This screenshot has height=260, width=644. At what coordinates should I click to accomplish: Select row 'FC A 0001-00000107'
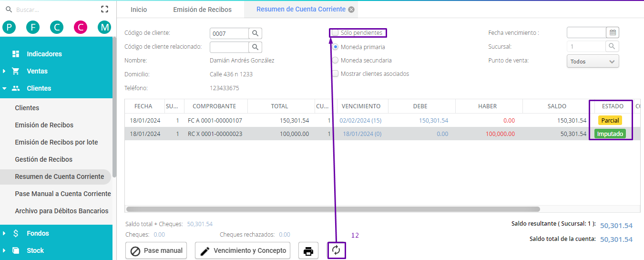tap(382, 121)
